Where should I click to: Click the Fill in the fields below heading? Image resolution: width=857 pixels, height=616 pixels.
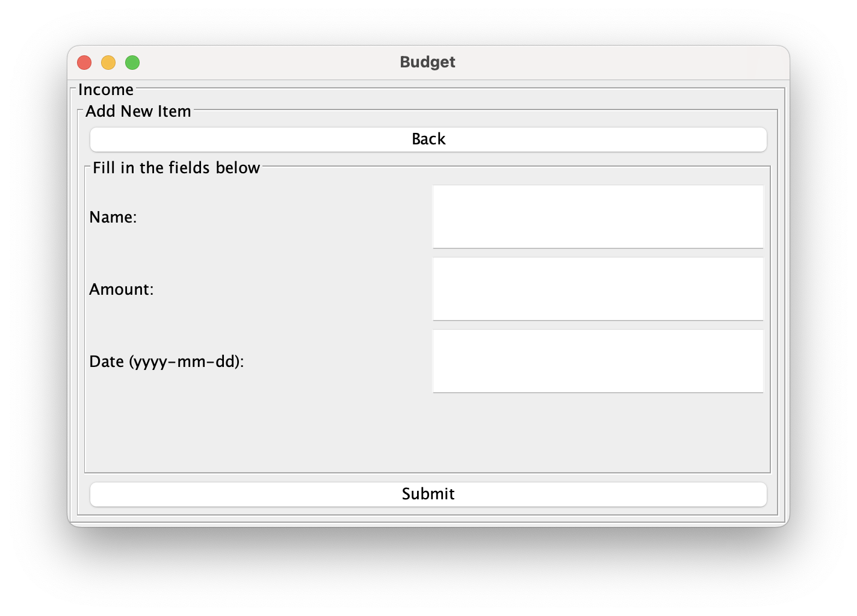(x=176, y=167)
